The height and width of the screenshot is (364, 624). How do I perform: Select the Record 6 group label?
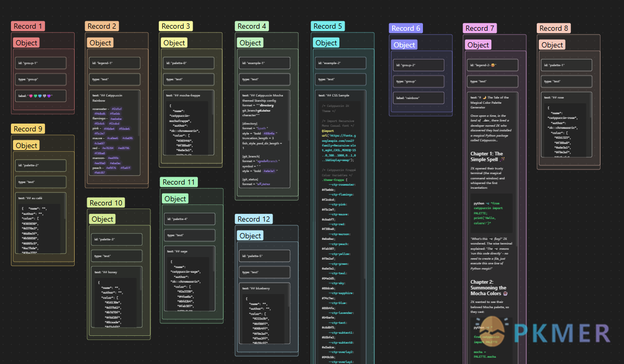(x=406, y=28)
